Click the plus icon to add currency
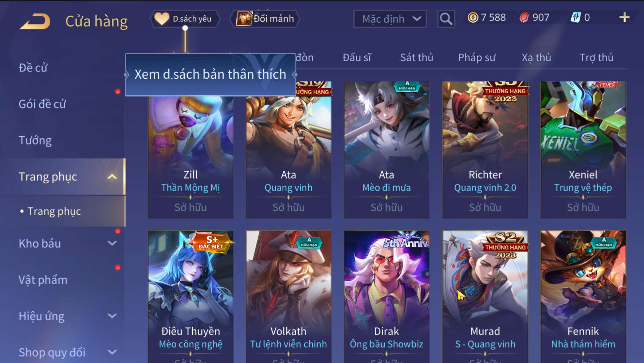Viewport: 644px width, 363px height. (624, 17)
